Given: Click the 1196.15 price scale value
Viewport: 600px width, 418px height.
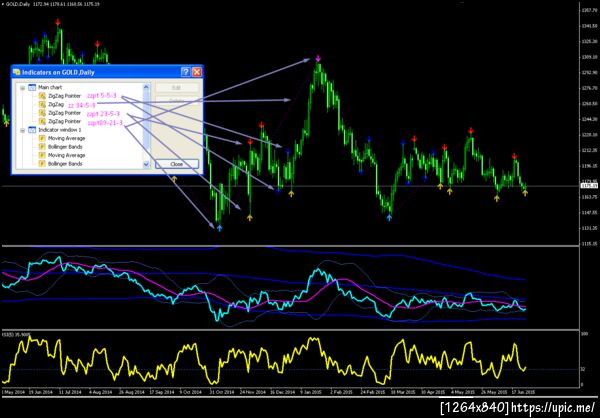Looking at the screenshot, I should tap(589, 166).
